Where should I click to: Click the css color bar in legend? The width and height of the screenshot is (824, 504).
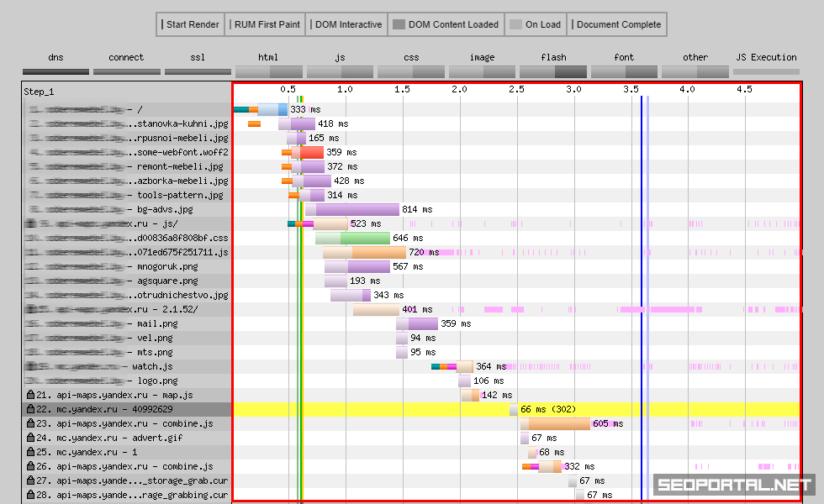point(411,72)
